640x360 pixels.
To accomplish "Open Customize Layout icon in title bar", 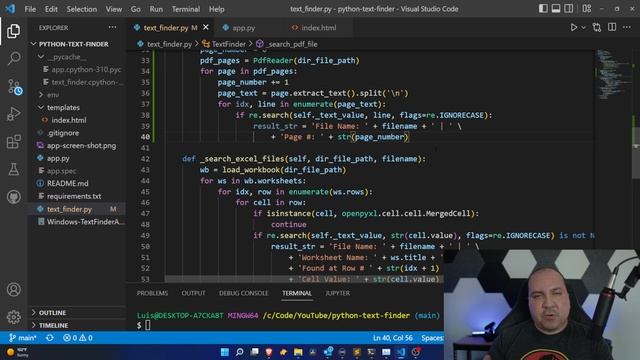I will point(587,9).
